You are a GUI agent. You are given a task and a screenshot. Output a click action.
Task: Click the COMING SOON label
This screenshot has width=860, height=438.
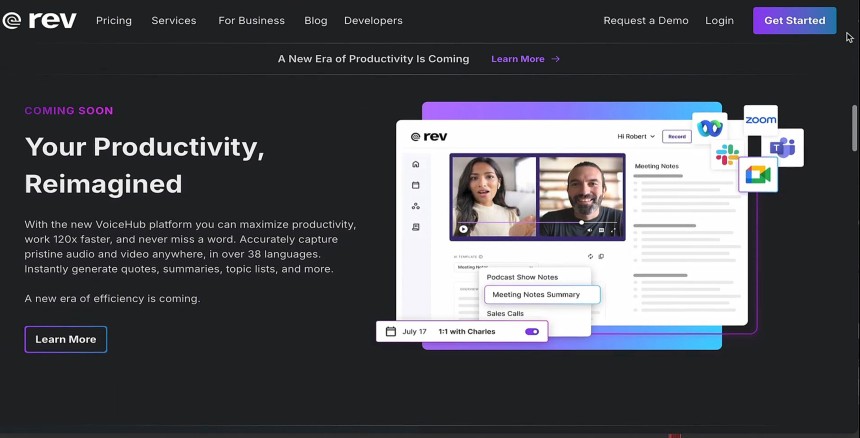click(69, 111)
